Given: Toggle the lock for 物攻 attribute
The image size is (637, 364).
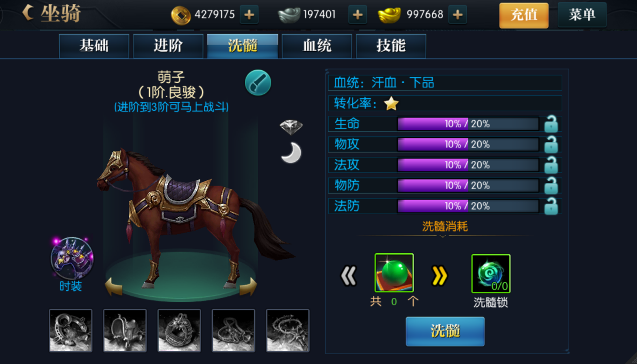Looking at the screenshot, I should pyautogui.click(x=551, y=144).
